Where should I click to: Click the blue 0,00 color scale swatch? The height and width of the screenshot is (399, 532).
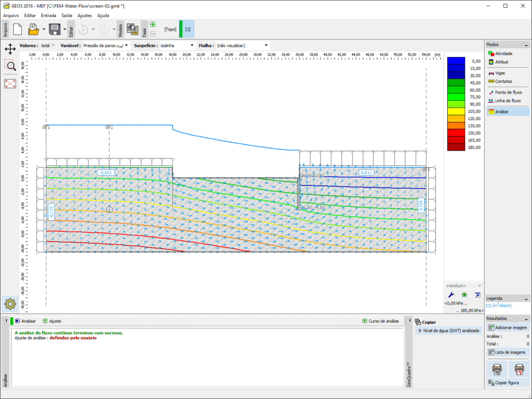point(456,61)
